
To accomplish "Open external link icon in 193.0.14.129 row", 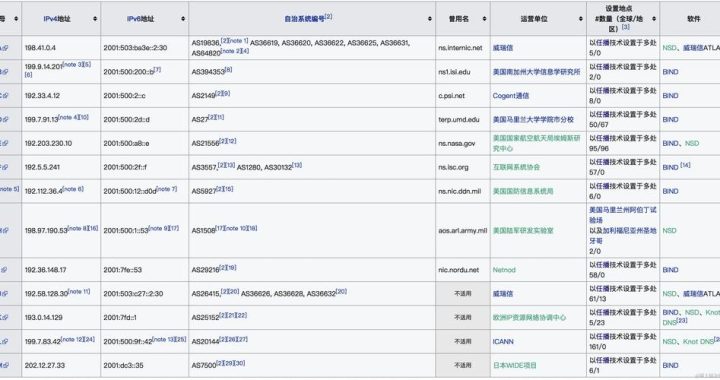I will [x=5, y=318].
